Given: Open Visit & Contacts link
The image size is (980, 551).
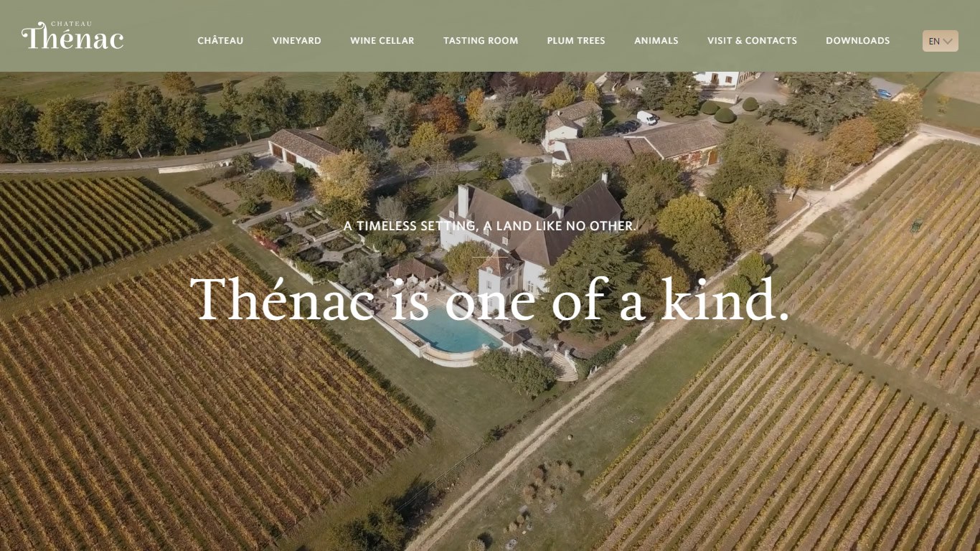Looking at the screenshot, I should (x=753, y=41).
